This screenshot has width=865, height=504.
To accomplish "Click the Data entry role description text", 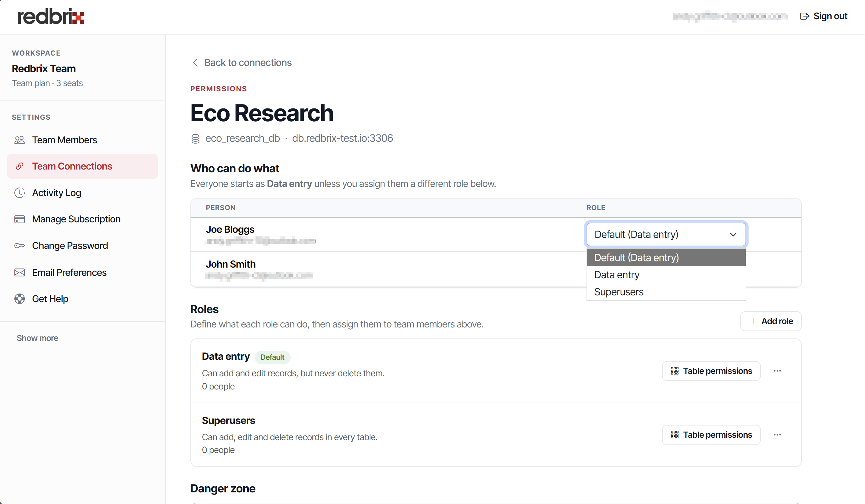I will click(x=293, y=373).
